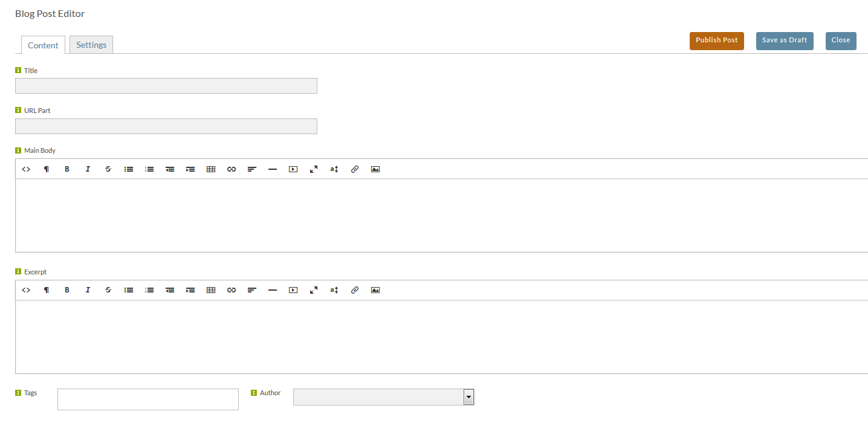Click into the Title input field

coord(166,86)
